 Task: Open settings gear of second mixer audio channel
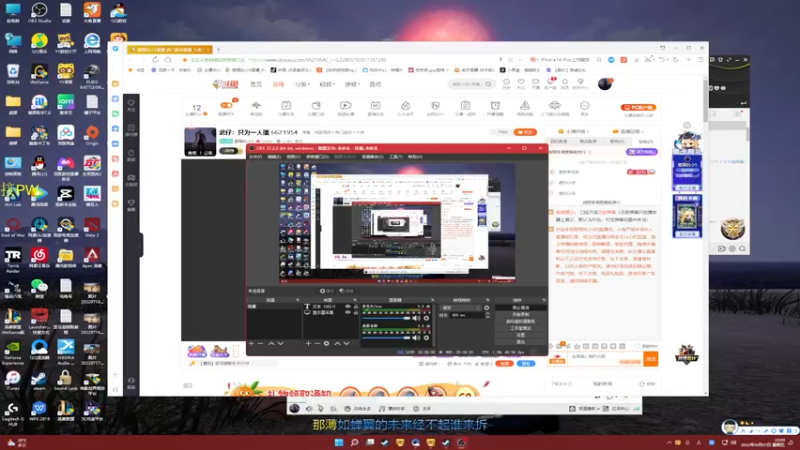tap(427, 337)
